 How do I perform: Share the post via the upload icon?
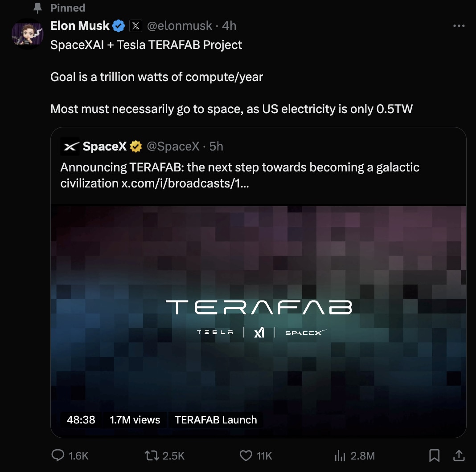click(460, 456)
